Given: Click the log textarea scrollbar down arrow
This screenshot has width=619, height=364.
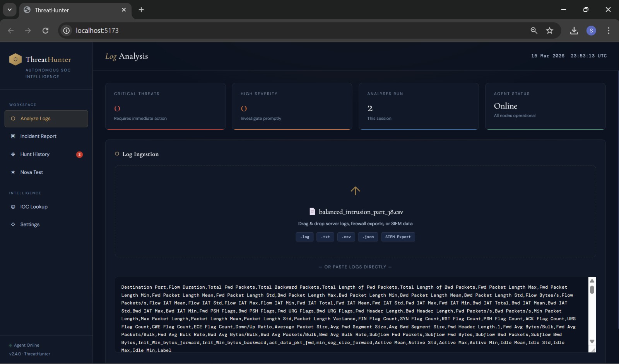Looking at the screenshot, I should coord(592,342).
